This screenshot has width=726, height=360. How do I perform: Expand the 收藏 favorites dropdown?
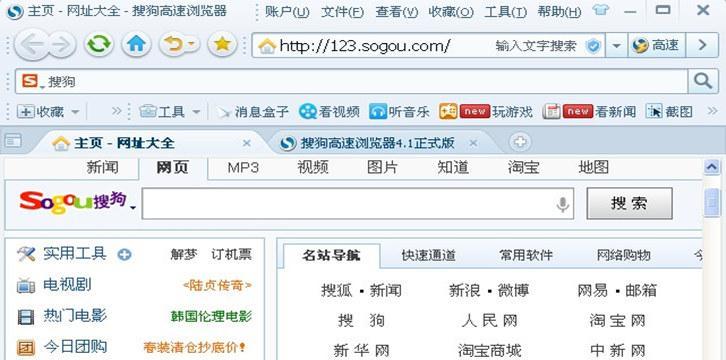point(75,112)
